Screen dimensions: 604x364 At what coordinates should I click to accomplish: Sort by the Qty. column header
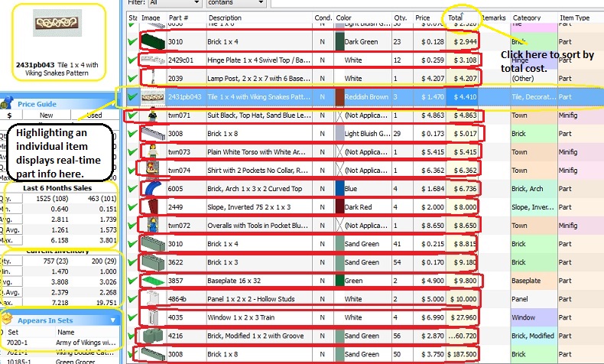[x=400, y=18]
